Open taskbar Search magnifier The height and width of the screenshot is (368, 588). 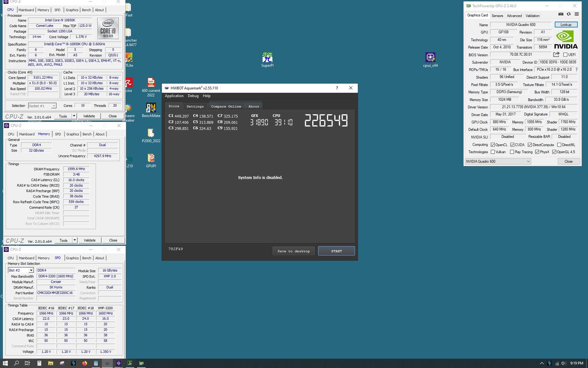[x=16, y=363]
